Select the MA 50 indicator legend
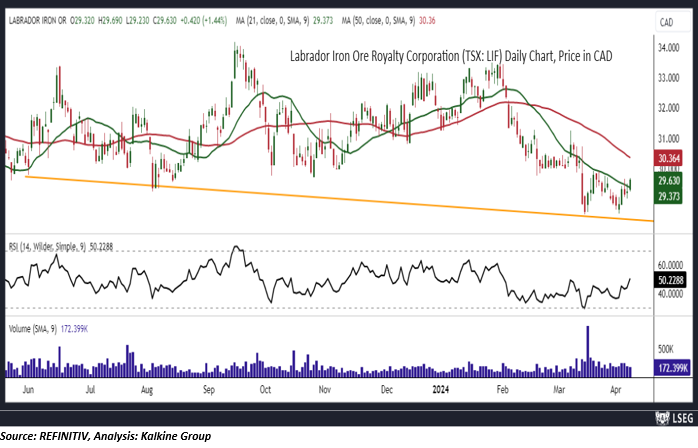This screenshot has height=448, width=698. pos(388,20)
